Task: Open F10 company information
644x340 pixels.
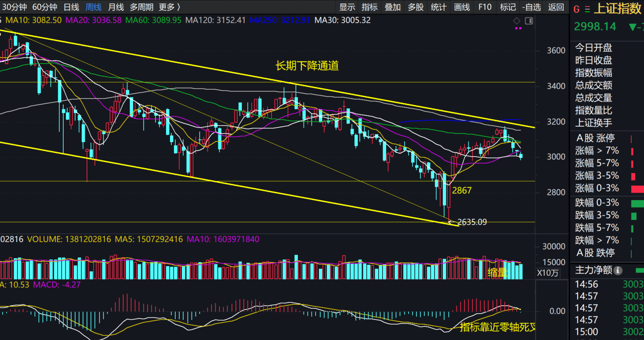Action: click(x=485, y=7)
